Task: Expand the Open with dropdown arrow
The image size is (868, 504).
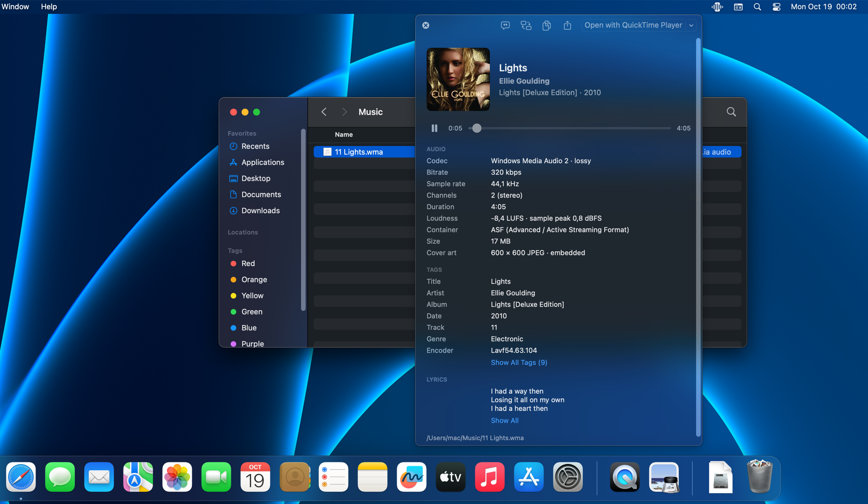Action: 691,25
